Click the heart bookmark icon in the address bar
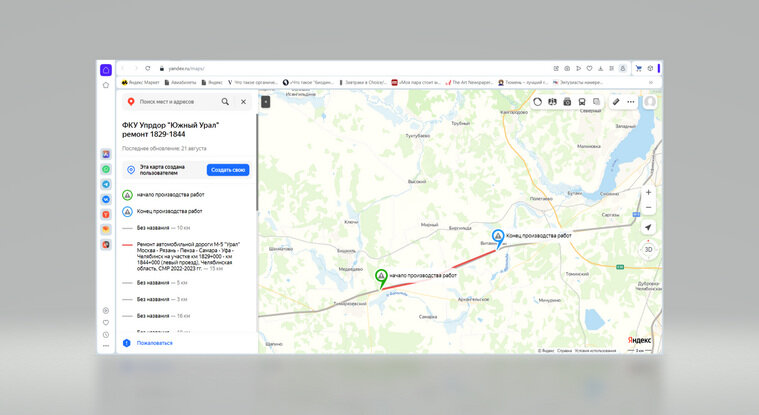The image size is (759, 415). coord(589,68)
